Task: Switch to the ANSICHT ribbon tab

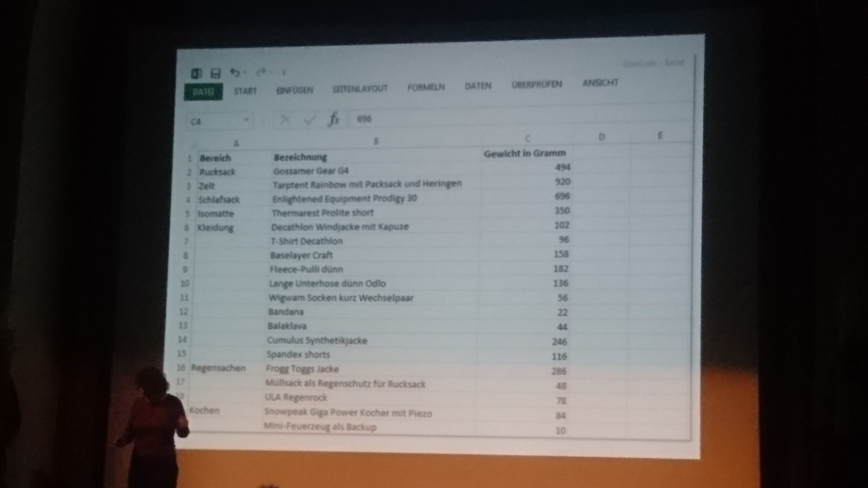Action: [600, 83]
